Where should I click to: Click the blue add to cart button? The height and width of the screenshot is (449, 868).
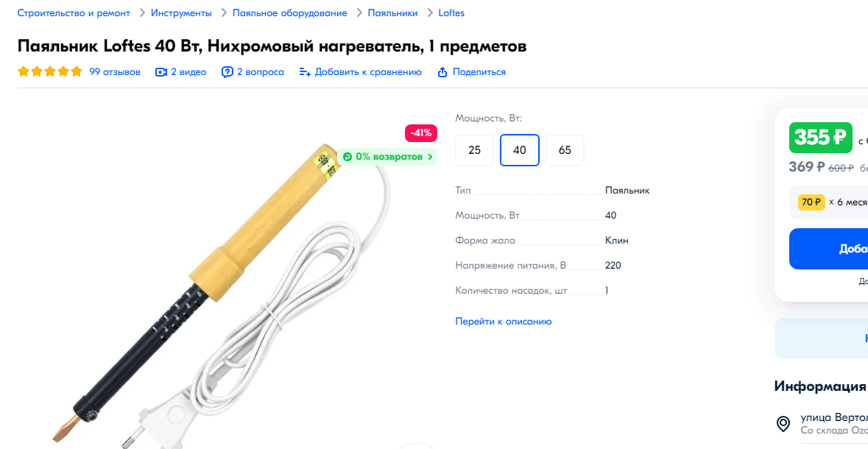[x=828, y=249]
